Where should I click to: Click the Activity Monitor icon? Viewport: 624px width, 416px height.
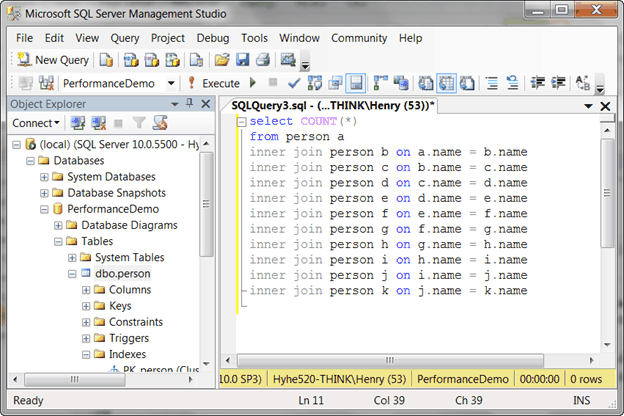pyautogui.click(x=288, y=60)
